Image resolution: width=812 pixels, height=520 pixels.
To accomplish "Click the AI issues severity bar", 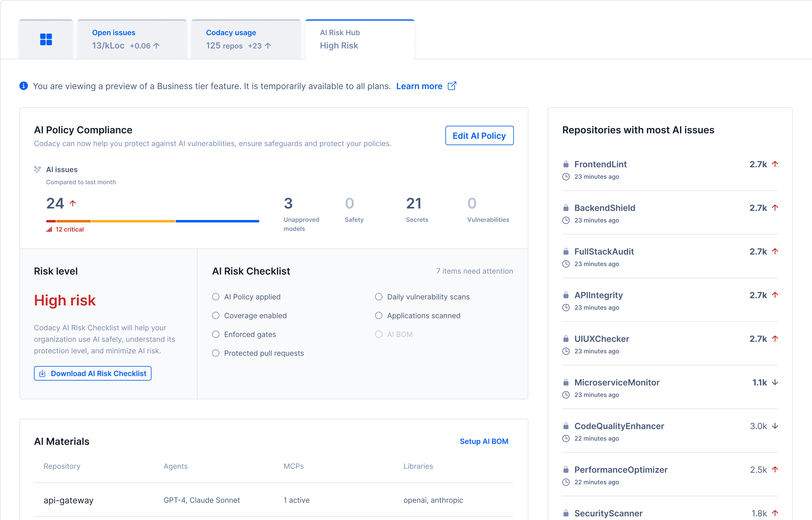I will pyautogui.click(x=152, y=221).
